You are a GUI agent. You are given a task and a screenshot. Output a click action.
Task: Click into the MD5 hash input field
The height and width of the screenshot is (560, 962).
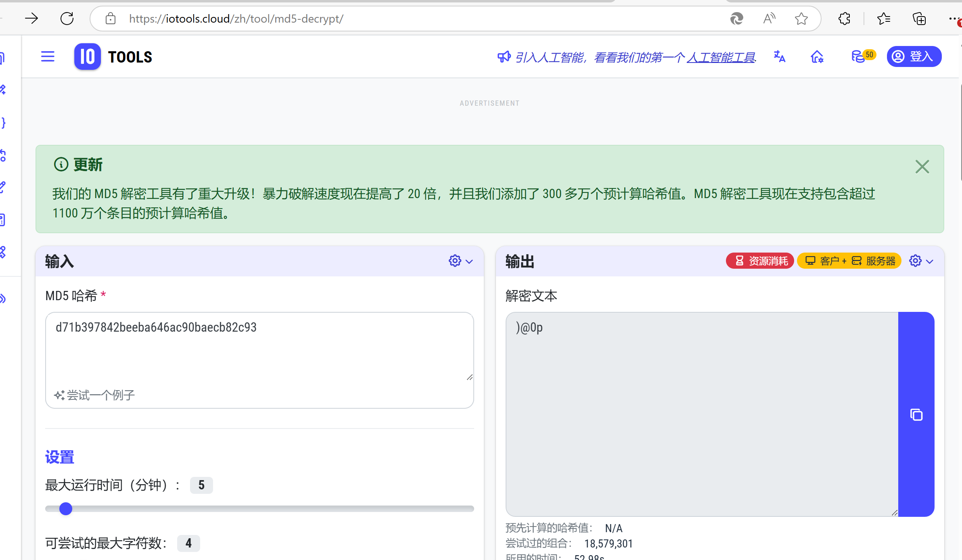[x=258, y=347]
